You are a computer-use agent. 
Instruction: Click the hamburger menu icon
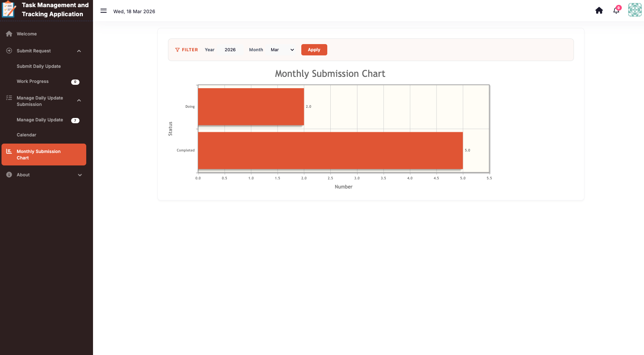[104, 11]
